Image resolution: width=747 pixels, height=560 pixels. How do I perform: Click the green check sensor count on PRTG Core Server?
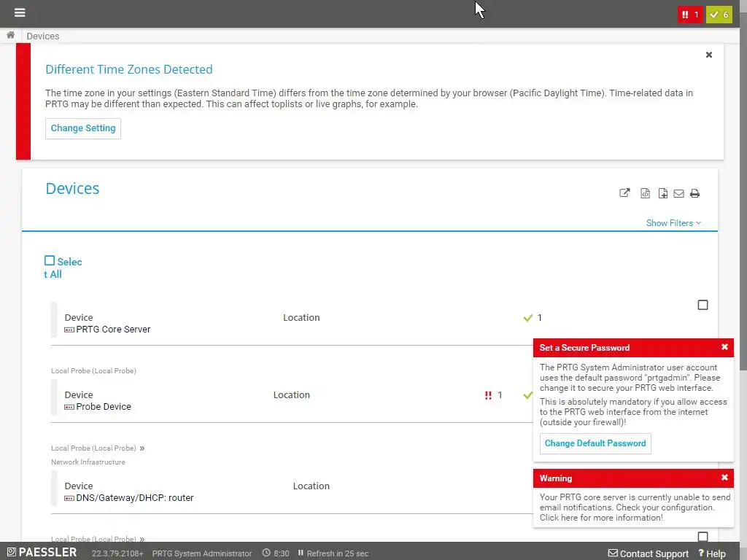tap(533, 318)
